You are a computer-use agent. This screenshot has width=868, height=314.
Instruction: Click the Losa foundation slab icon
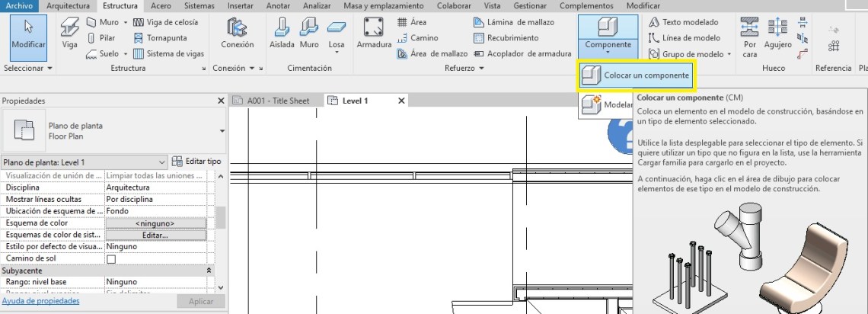[336, 35]
